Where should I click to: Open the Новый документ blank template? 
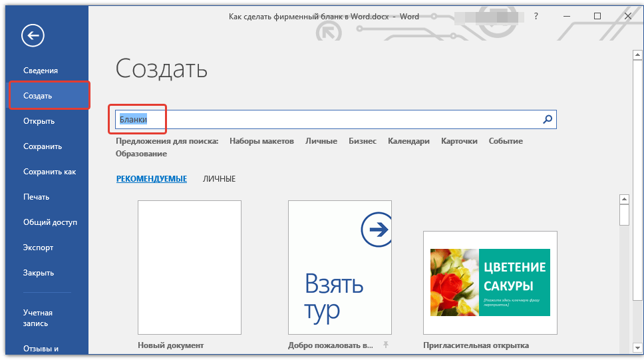click(190, 268)
